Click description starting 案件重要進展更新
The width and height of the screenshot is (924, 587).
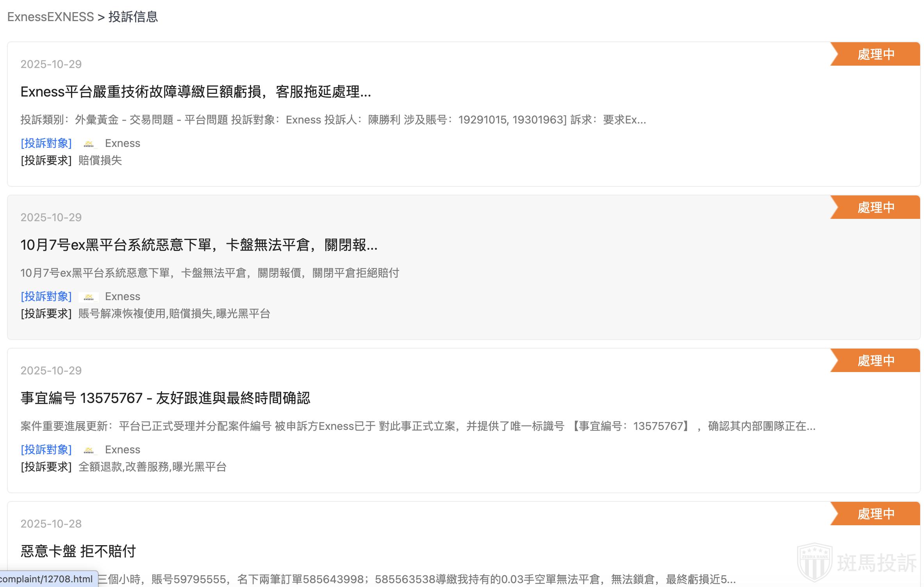[x=417, y=426]
